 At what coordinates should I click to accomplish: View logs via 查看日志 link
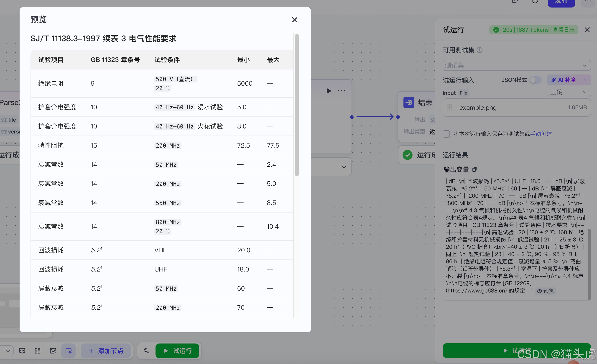(564, 30)
